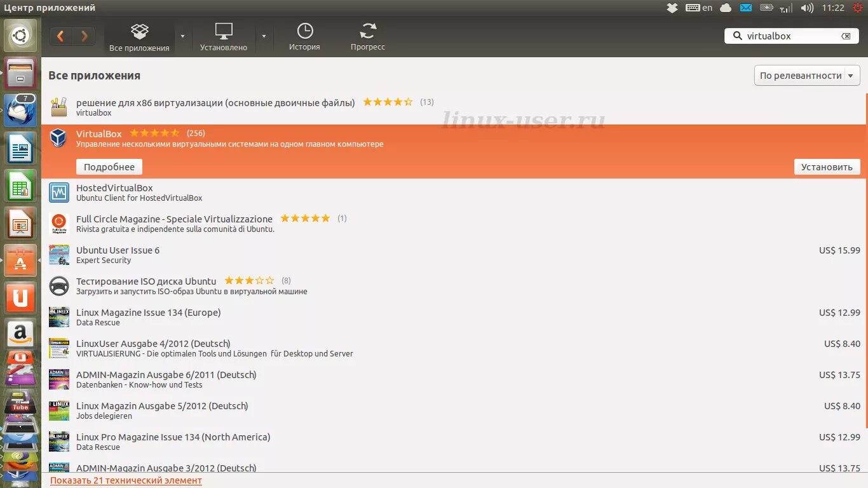Click the Linux Magazine Issue 134 (Europe) cover

click(59, 317)
